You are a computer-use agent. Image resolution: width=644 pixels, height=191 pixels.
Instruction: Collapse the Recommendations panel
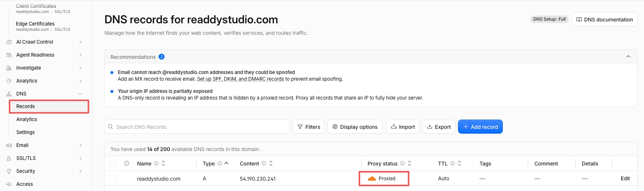coord(628,57)
